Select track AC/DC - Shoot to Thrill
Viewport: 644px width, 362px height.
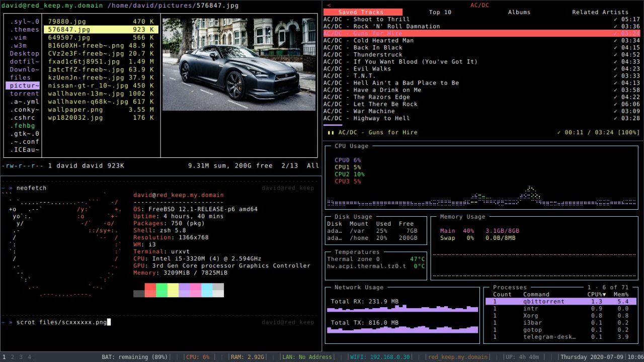pyautogui.click(x=482, y=19)
